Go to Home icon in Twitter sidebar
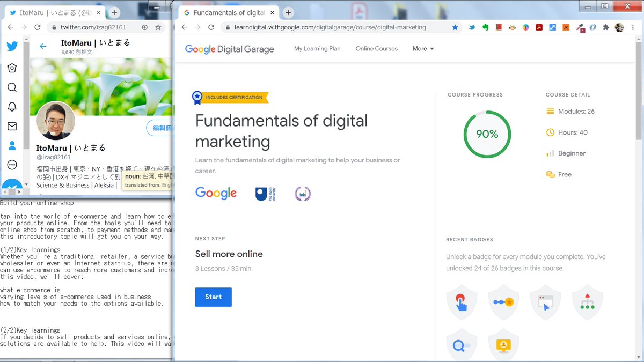This screenshot has width=644, height=362. (x=12, y=68)
